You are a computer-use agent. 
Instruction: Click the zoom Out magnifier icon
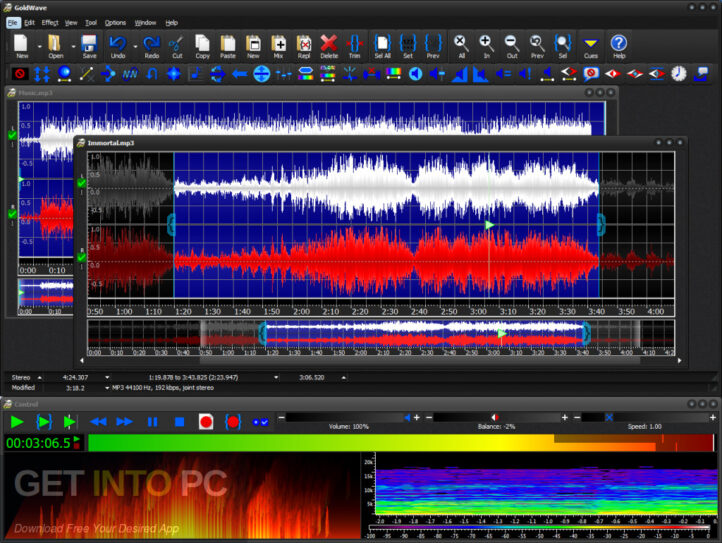point(512,47)
